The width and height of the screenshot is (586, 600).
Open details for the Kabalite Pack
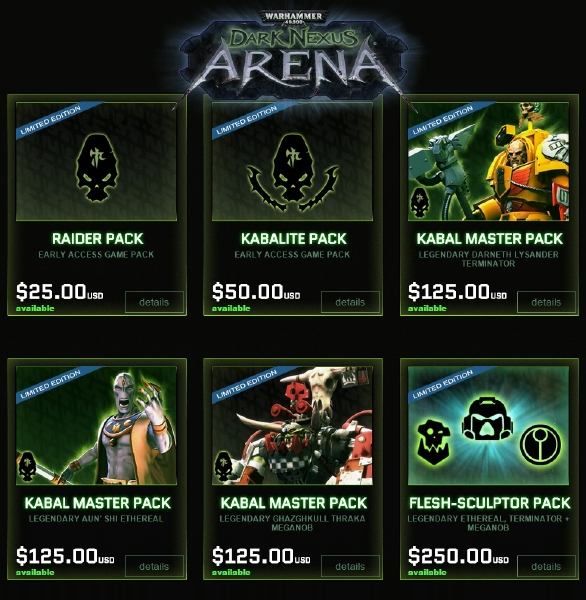point(350,302)
